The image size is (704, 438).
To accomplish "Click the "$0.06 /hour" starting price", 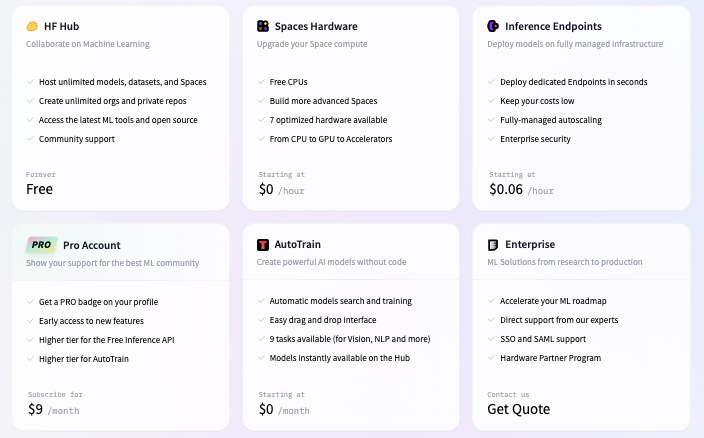I will coord(520,189).
